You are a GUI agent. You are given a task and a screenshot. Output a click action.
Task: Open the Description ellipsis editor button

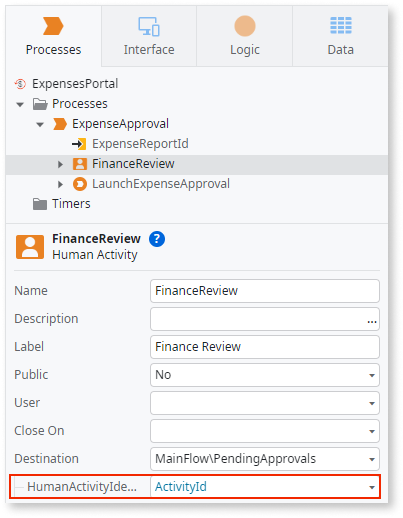click(x=372, y=321)
